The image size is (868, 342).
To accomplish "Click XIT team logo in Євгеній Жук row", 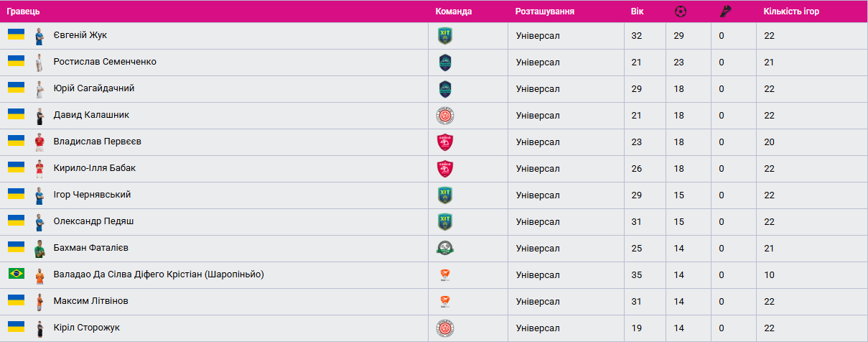I will pyautogui.click(x=445, y=35).
